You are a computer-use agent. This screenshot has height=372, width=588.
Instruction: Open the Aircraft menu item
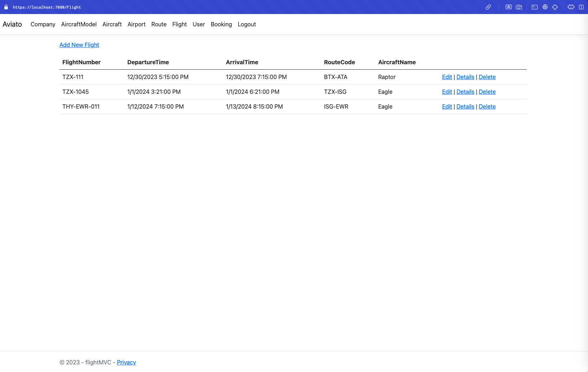(112, 24)
